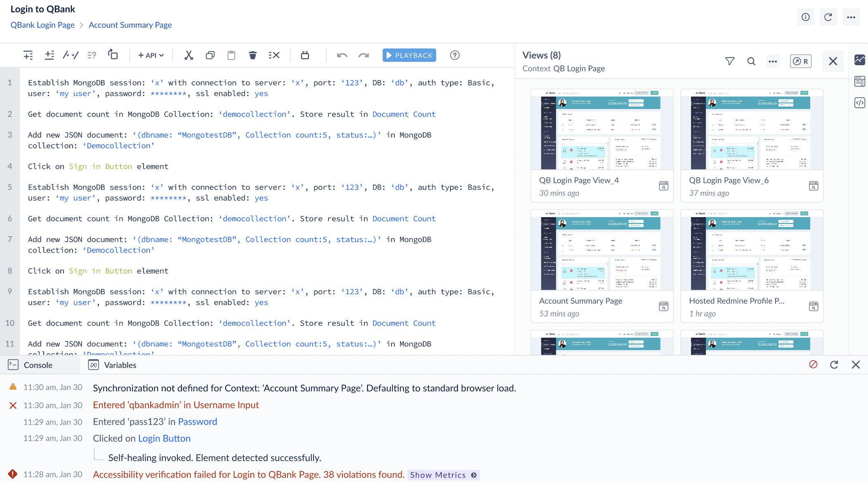Click inspect icon on QB Login Page View_6 card
The image size is (868, 483).
[813, 186]
